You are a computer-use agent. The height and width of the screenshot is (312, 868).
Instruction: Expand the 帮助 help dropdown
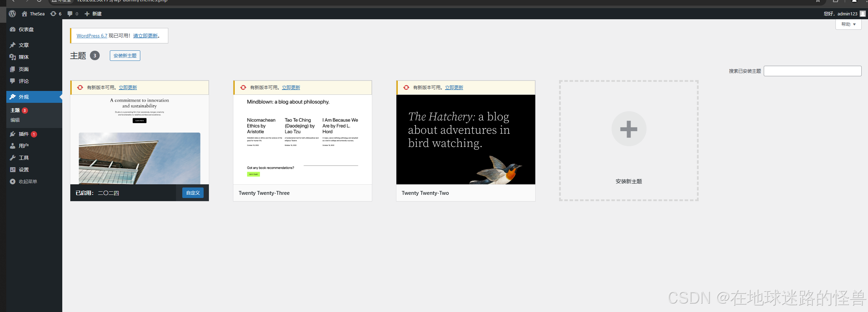848,24
